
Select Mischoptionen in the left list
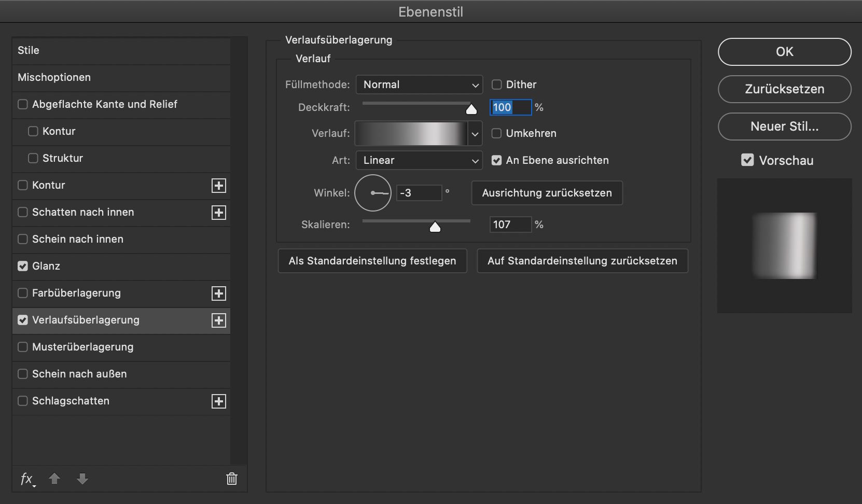click(121, 77)
